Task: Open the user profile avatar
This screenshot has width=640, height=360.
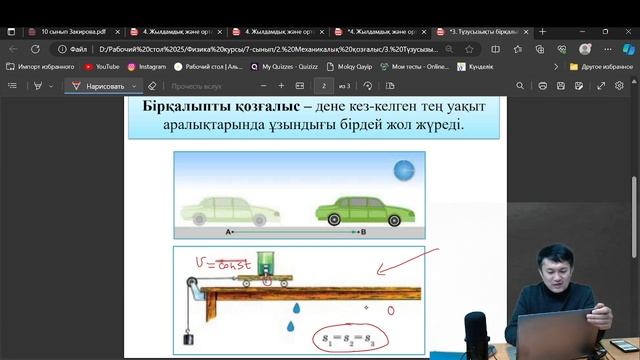Action: [585, 49]
